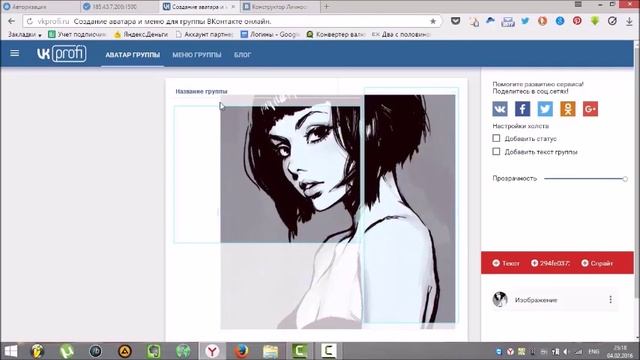Click the ENG language indicator in tray

pos(593,351)
